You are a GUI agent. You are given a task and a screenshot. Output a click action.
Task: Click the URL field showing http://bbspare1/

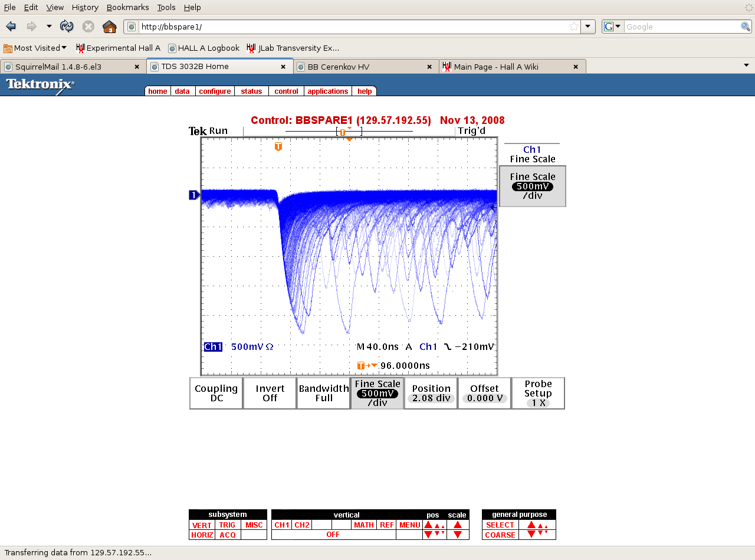(352, 27)
